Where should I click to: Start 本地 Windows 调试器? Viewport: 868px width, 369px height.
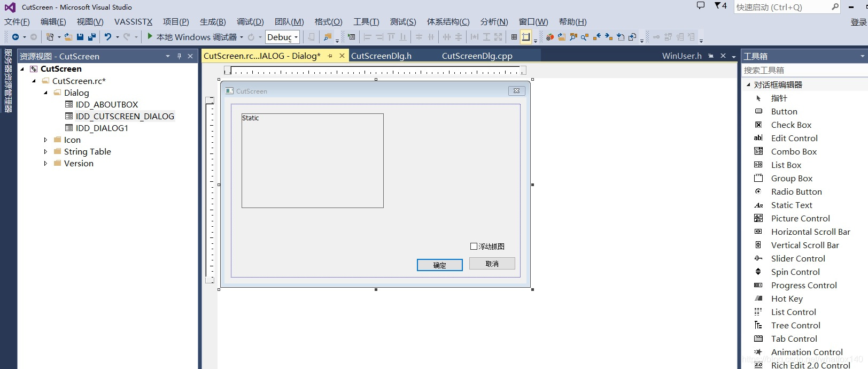(x=191, y=37)
